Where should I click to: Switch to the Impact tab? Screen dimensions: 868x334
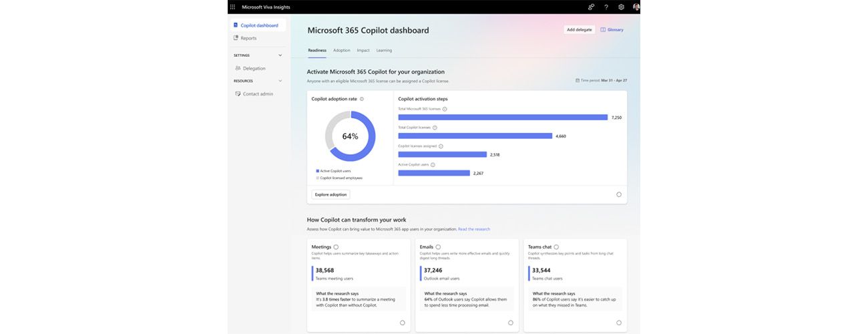[x=363, y=50]
